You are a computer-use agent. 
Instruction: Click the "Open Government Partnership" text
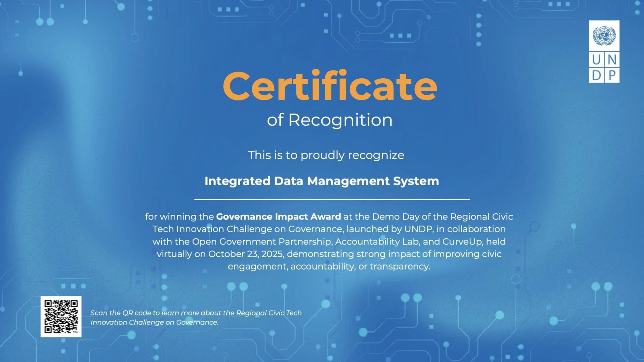click(x=262, y=242)
